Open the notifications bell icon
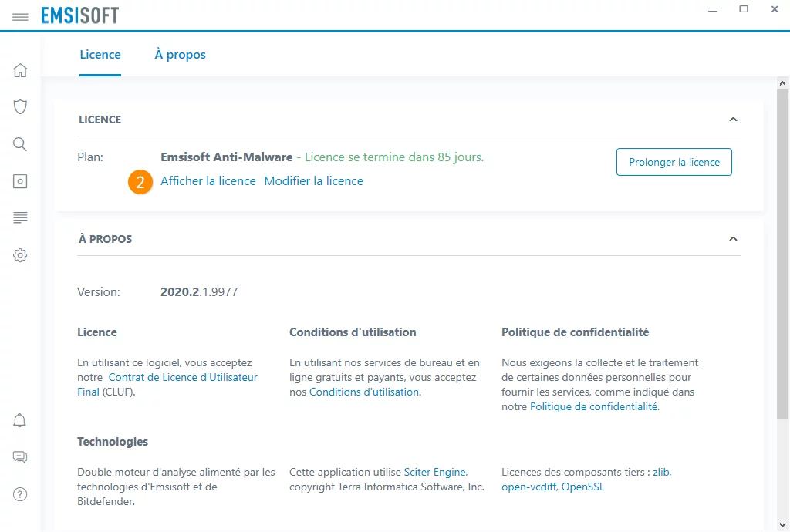Image resolution: width=790 pixels, height=532 pixels. click(19, 420)
